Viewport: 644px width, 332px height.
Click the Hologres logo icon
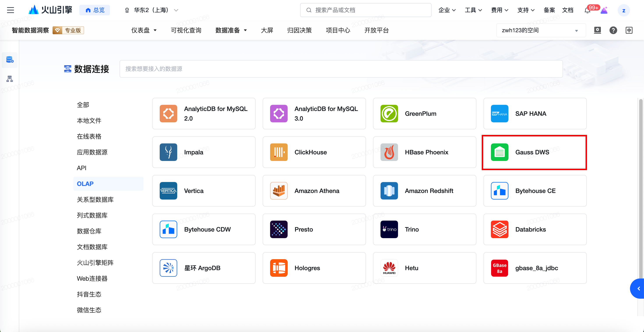(x=279, y=268)
